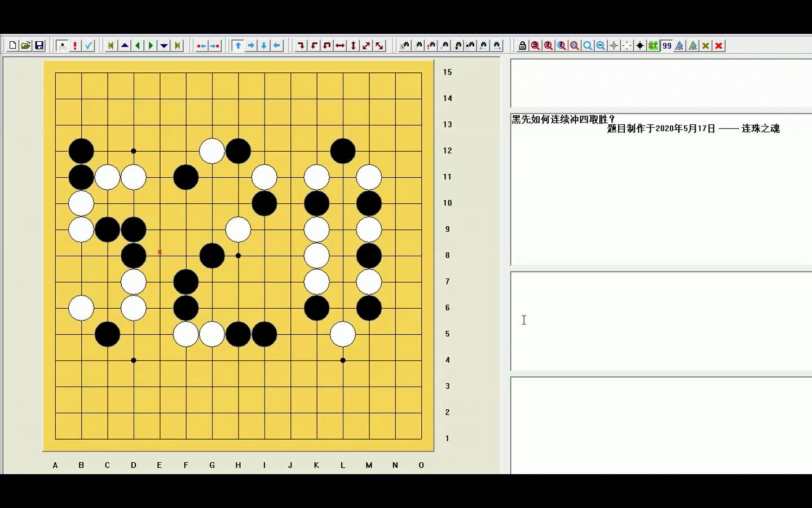Screen dimensions: 812x508
Task: Click the light blue magnifier with minus sign
Action: 601,46
